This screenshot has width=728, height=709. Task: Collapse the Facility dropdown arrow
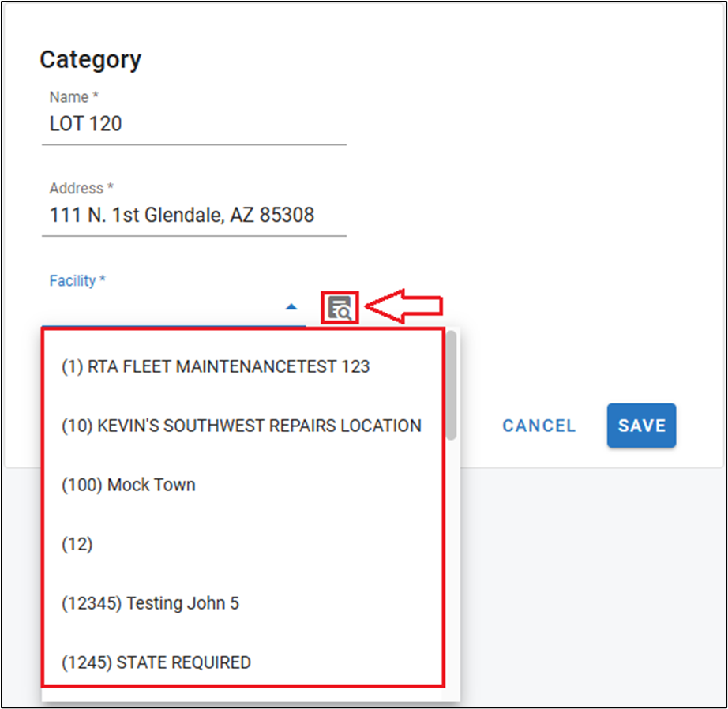291,306
